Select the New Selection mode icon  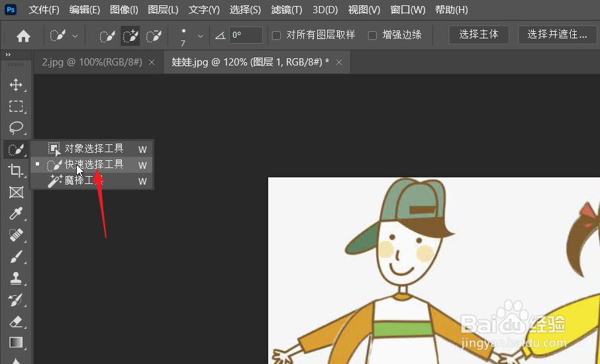coord(107,36)
